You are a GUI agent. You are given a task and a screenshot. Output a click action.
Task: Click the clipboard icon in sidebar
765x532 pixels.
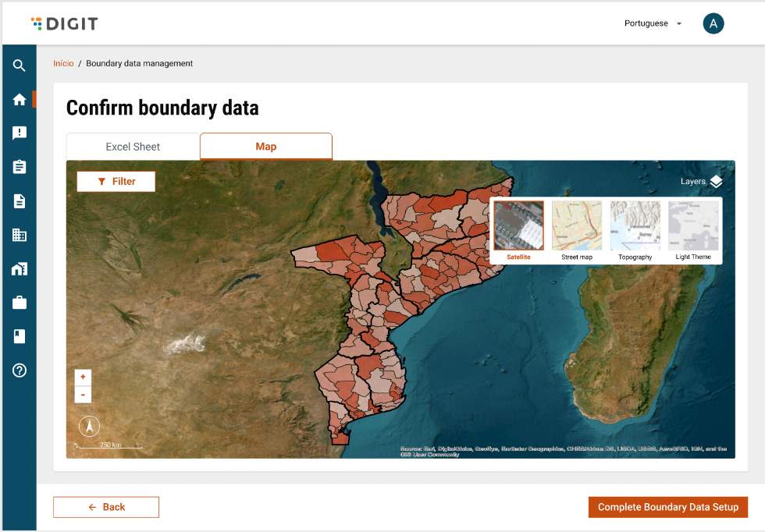[20, 167]
